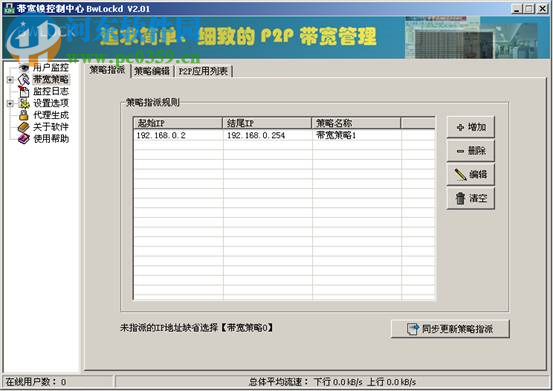Click the 关于软件 book icon

(x=24, y=127)
